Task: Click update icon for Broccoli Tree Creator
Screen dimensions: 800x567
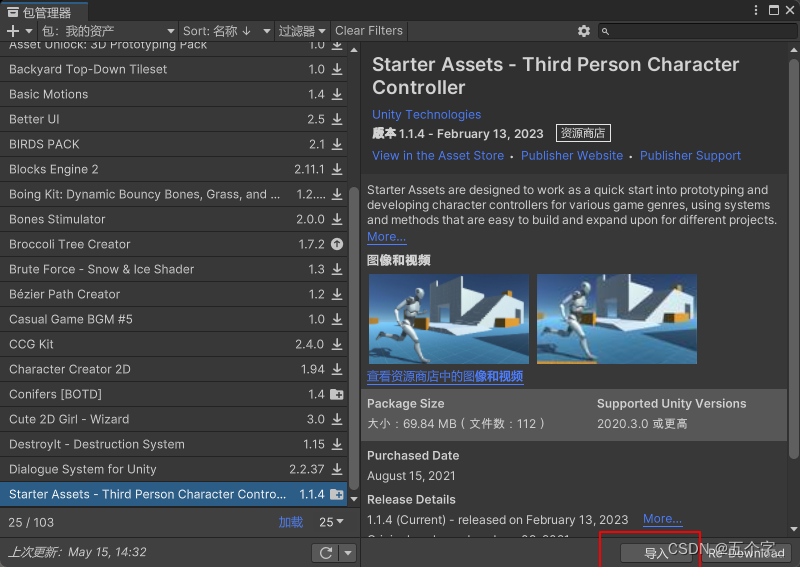Action: 337,244
